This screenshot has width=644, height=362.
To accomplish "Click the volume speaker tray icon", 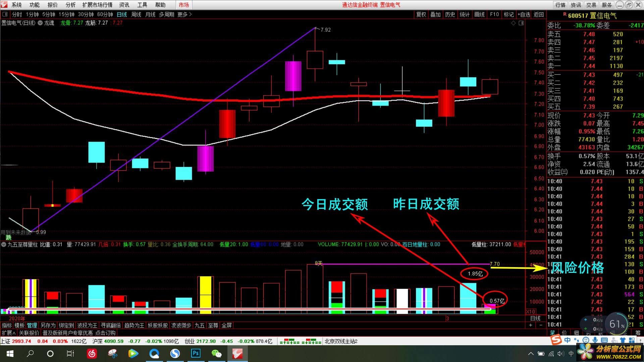I will point(560,354).
